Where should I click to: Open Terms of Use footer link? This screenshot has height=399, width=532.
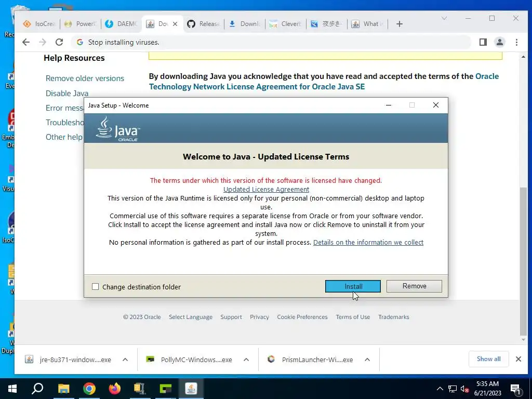pos(353,317)
